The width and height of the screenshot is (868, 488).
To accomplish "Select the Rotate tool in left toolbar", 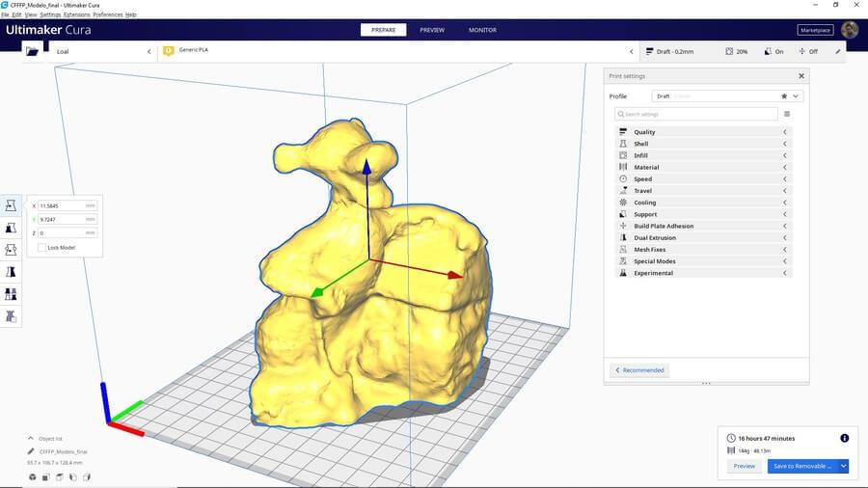I will pyautogui.click(x=11, y=250).
